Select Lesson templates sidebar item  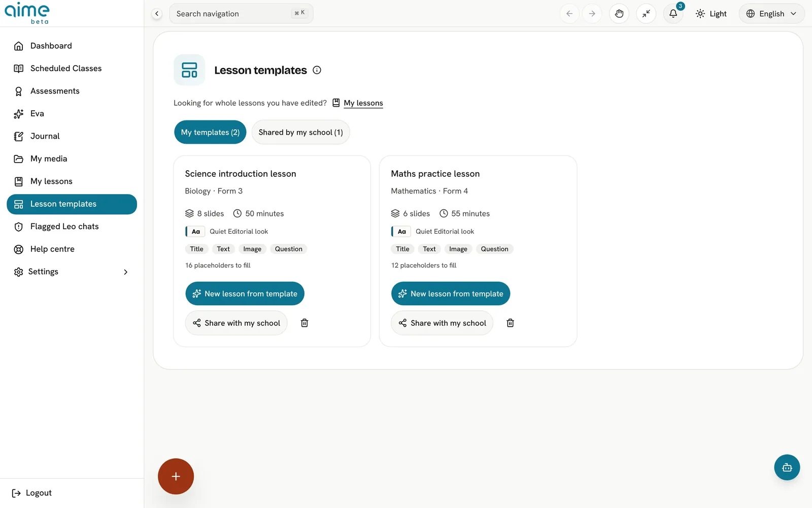[x=72, y=204]
